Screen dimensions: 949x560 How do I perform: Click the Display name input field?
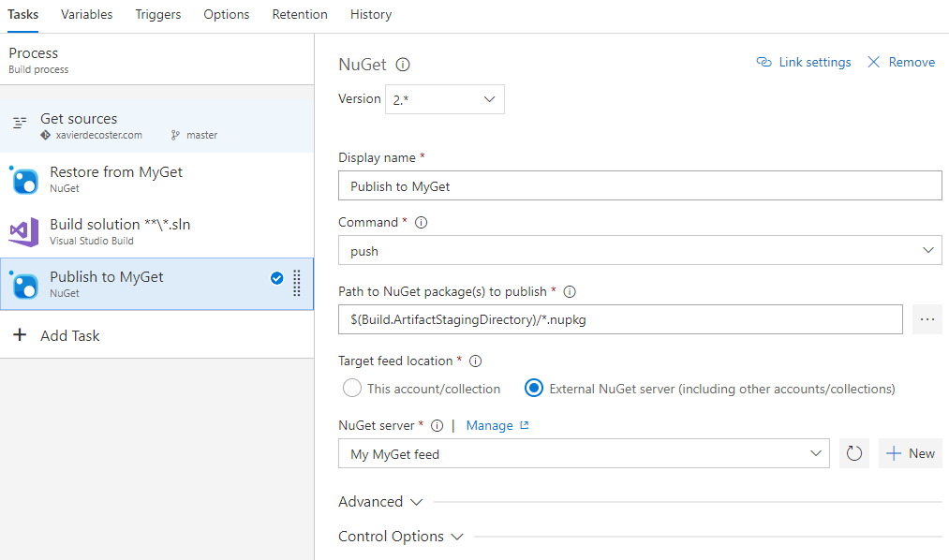click(x=640, y=185)
